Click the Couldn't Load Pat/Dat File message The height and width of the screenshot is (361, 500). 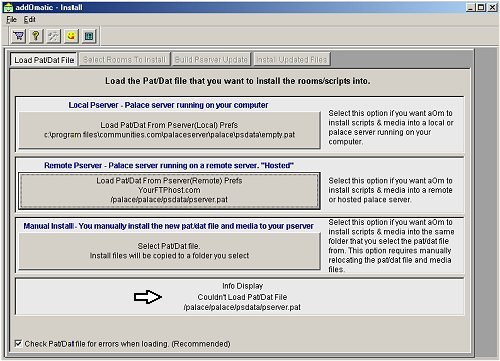tap(242, 297)
